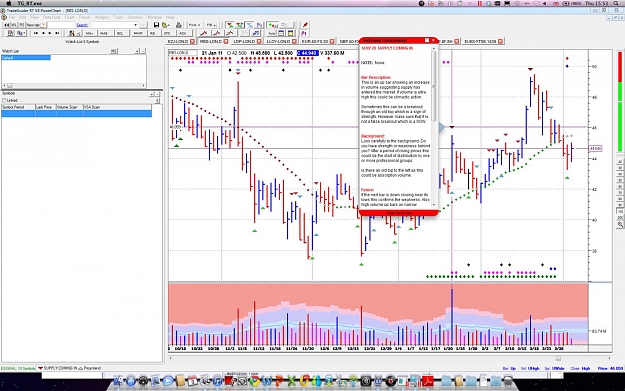Click the red-green vertical strength meter bar
The width and height of the screenshot is (625, 391).
(x=620, y=102)
